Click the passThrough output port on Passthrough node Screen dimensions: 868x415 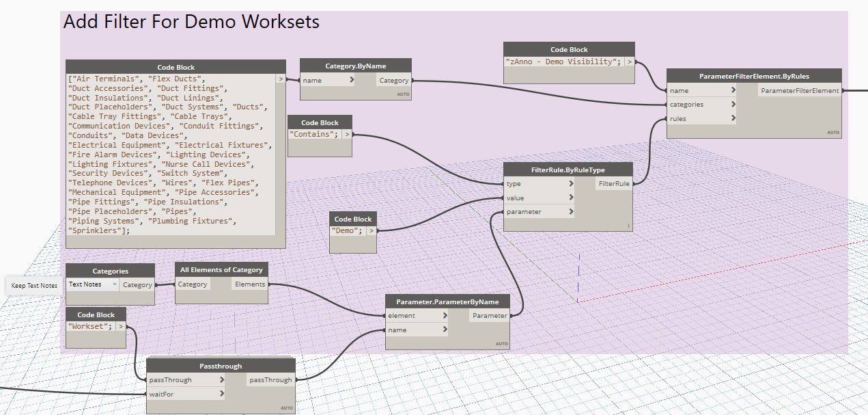(270, 380)
